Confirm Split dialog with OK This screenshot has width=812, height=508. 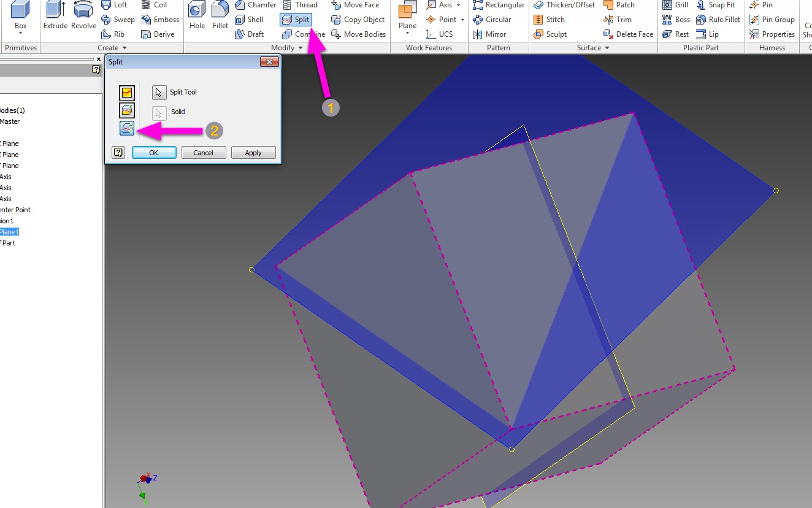click(x=154, y=153)
